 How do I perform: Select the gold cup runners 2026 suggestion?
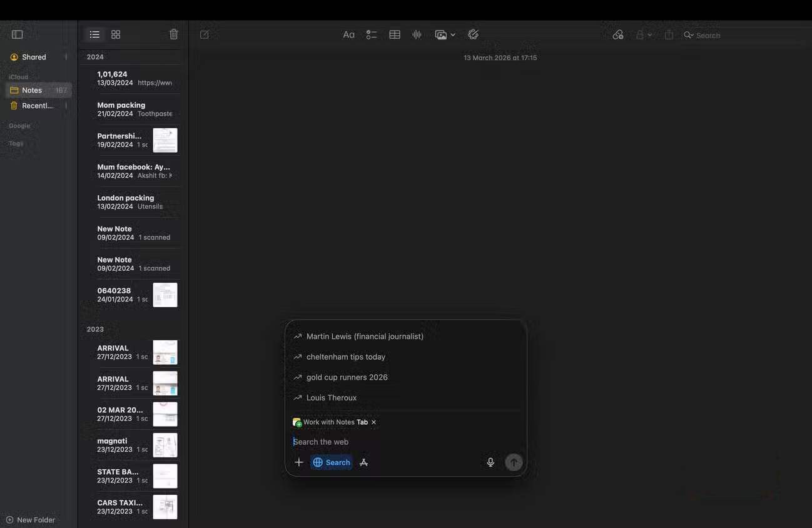coord(347,377)
